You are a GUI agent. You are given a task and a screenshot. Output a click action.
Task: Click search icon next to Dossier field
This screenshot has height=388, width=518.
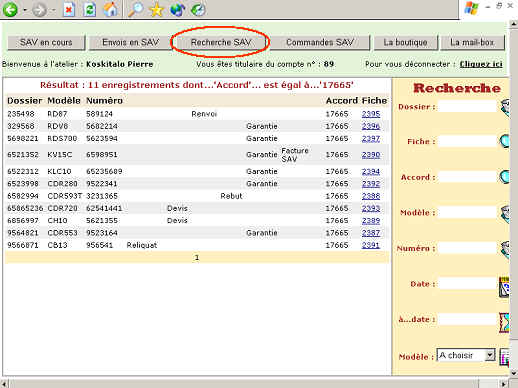[505, 107]
